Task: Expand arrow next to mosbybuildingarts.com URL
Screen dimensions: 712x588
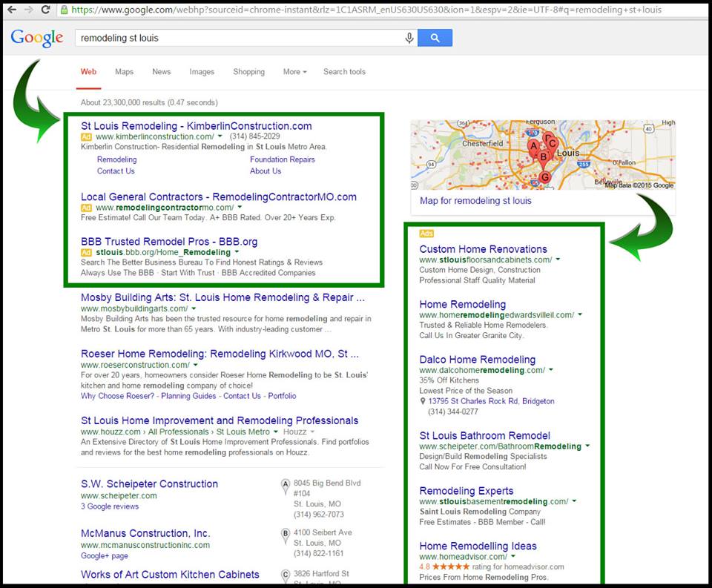Action: click(194, 308)
